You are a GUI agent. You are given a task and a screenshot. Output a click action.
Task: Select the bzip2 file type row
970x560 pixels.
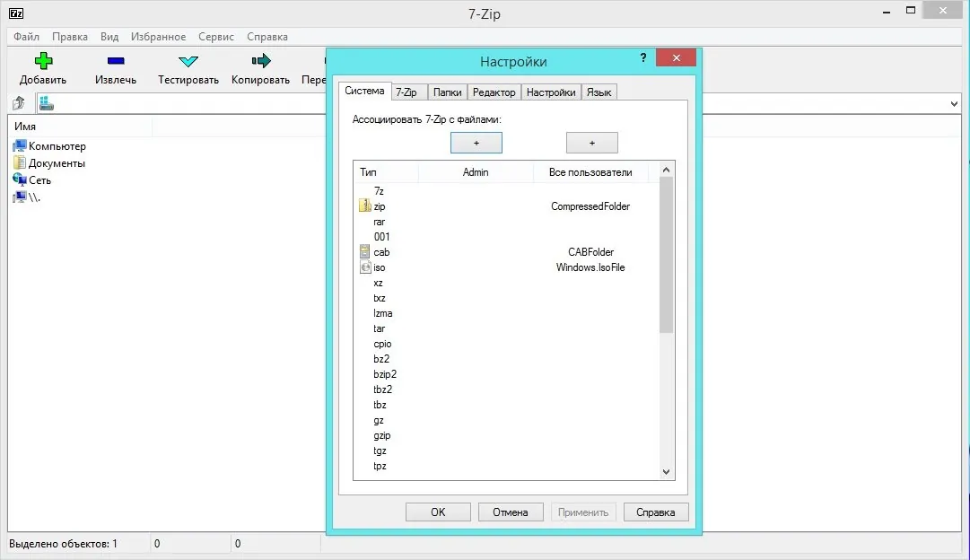point(506,374)
